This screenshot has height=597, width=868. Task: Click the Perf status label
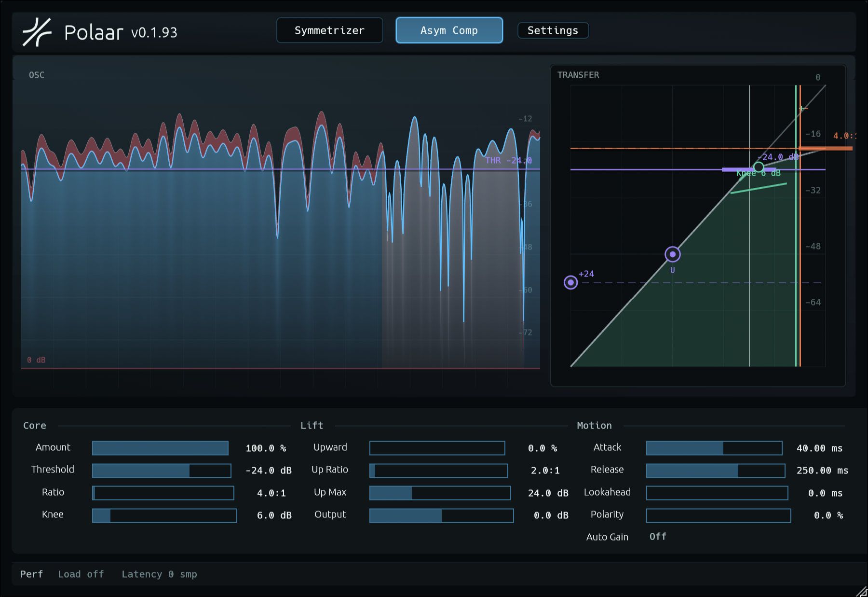click(x=32, y=574)
